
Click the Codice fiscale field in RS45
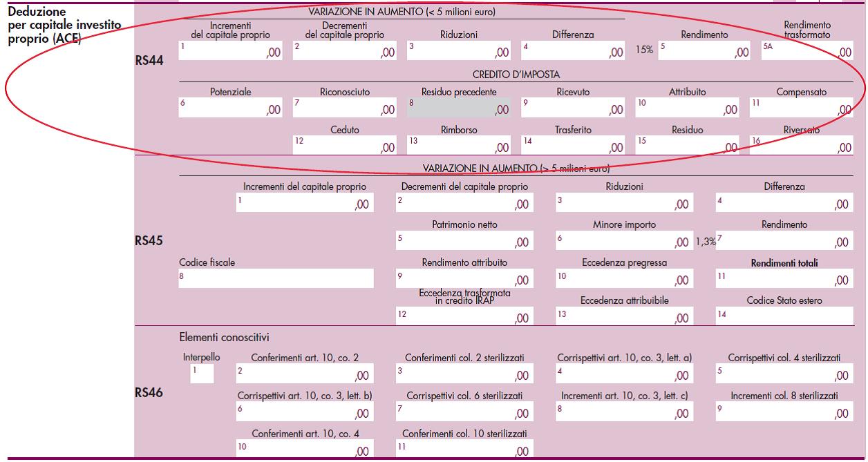(276, 278)
